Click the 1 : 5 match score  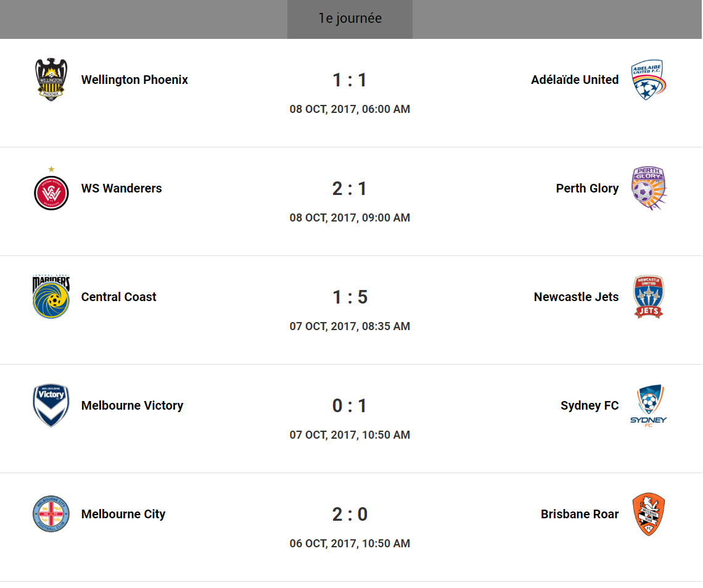pyautogui.click(x=350, y=297)
